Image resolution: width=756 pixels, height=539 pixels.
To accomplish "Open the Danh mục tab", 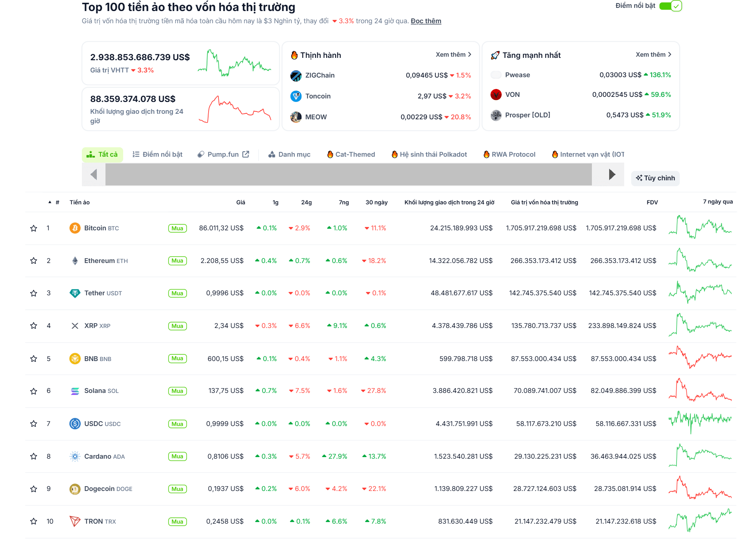I will (289, 154).
